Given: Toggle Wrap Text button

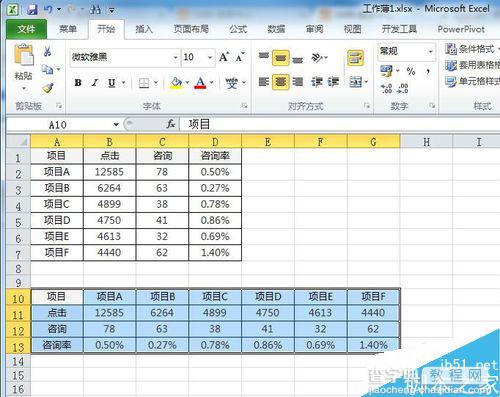Looking at the screenshot, I should [x=355, y=58].
